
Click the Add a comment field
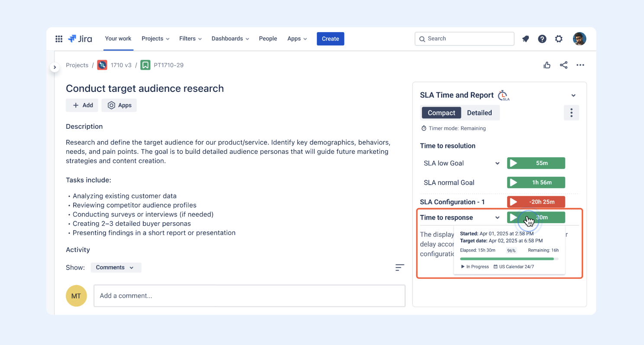[x=250, y=296]
